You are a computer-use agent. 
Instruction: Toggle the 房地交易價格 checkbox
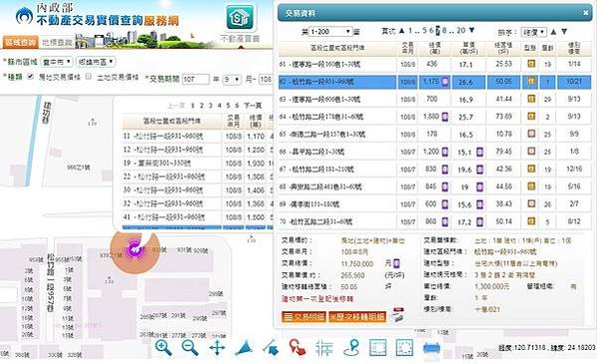point(31,77)
